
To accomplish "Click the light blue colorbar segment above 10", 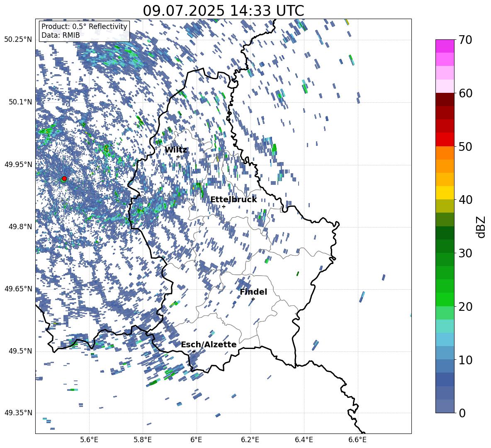I will 445,353.
